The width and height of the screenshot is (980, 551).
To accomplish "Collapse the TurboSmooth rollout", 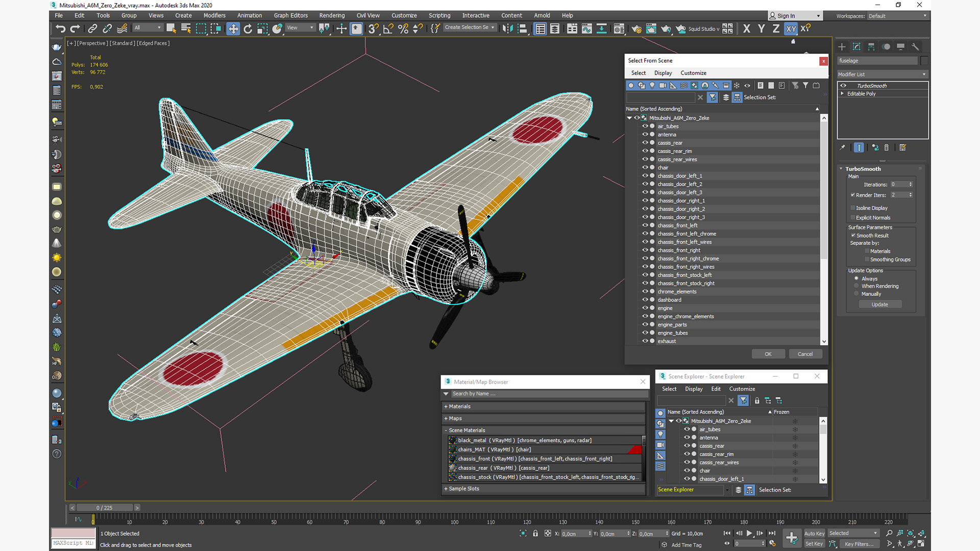I will coord(841,168).
